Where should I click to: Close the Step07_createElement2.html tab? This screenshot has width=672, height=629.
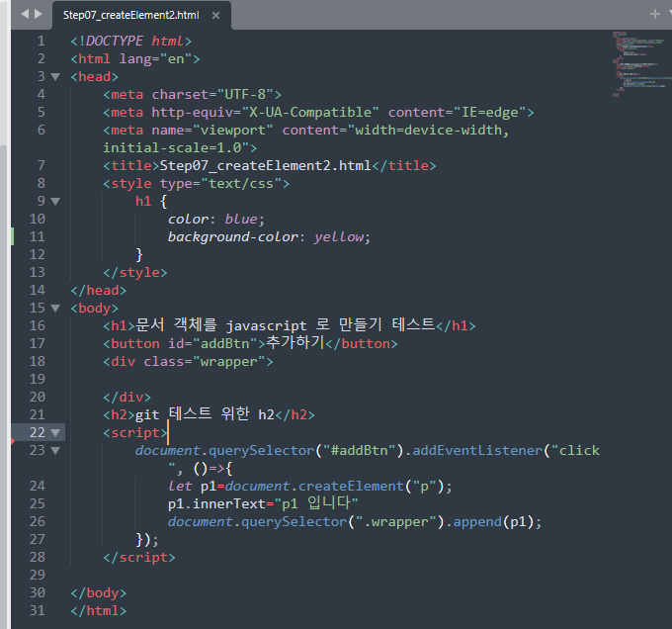pyautogui.click(x=216, y=16)
